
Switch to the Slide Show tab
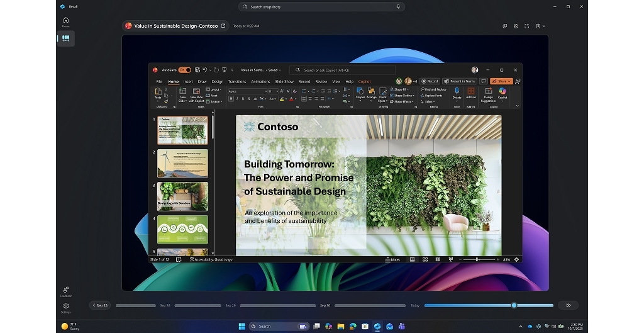coord(284,81)
